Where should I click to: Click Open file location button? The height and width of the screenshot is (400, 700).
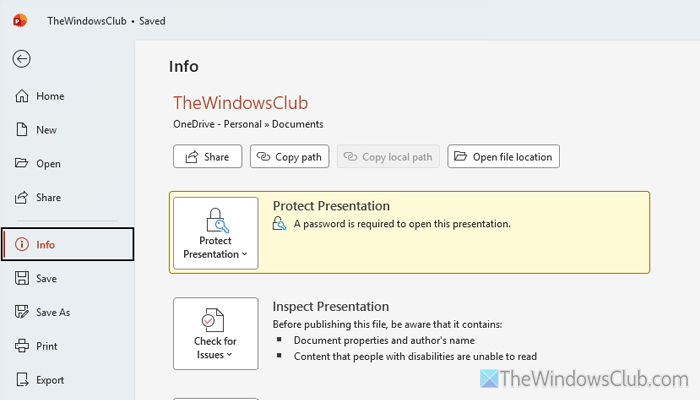(503, 157)
